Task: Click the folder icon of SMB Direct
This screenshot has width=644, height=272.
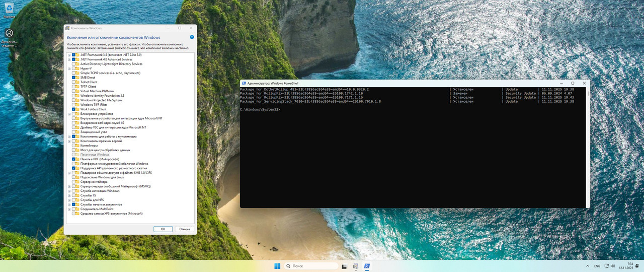Action: pos(77,78)
